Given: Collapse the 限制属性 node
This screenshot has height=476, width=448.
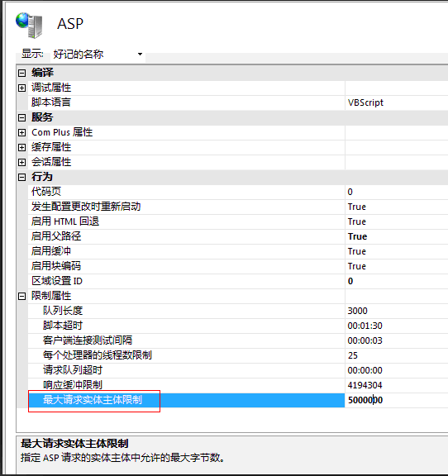Looking at the screenshot, I should point(21,296).
